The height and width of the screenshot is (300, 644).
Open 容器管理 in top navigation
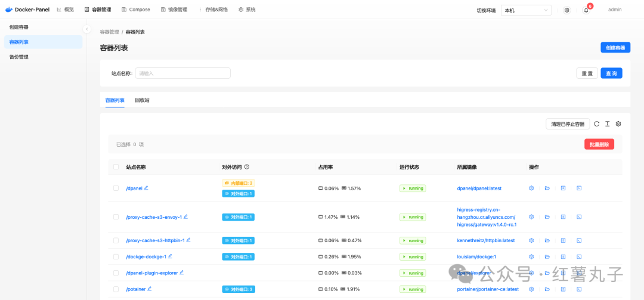point(98,10)
